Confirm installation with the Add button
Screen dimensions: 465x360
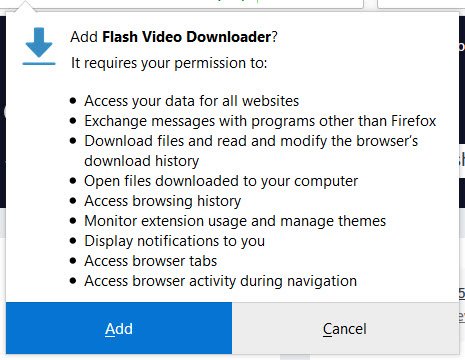[119, 328]
